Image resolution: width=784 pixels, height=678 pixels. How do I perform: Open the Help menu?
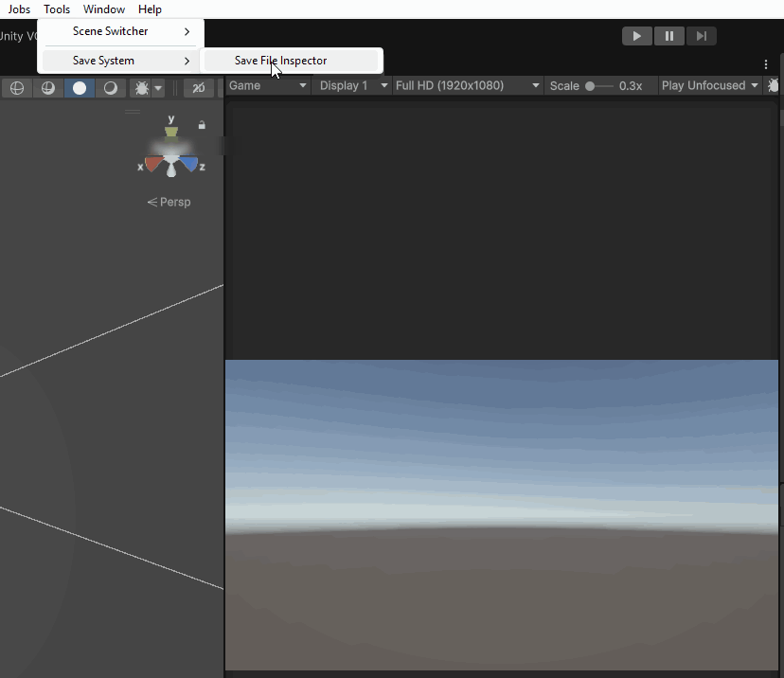(x=150, y=9)
